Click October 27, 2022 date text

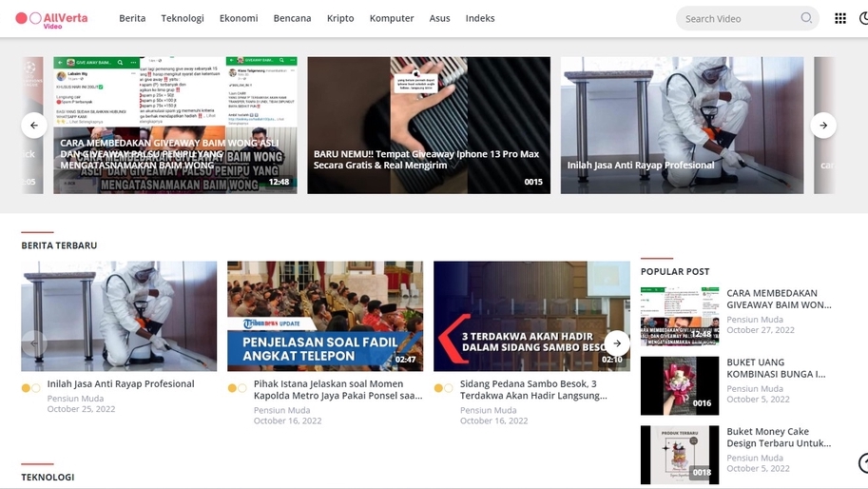point(761,330)
